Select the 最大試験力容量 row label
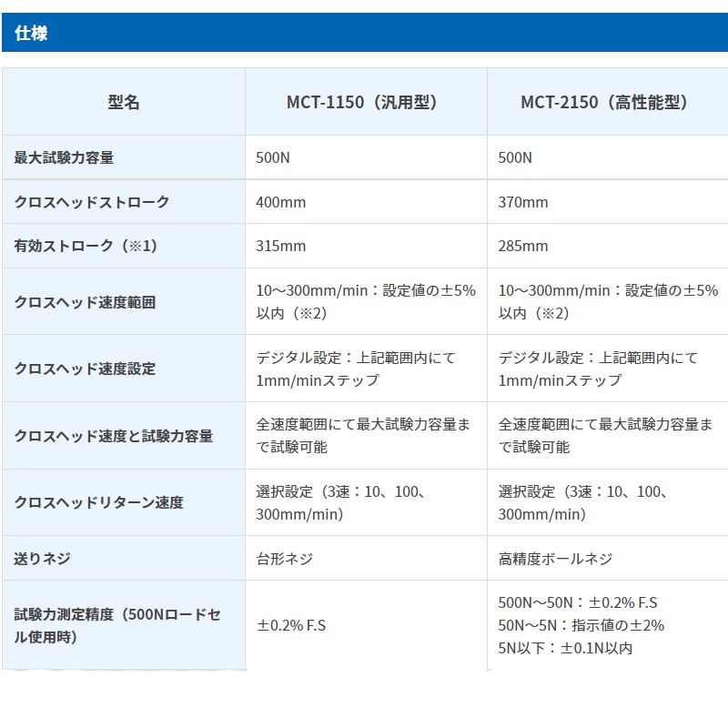 (x=64, y=157)
